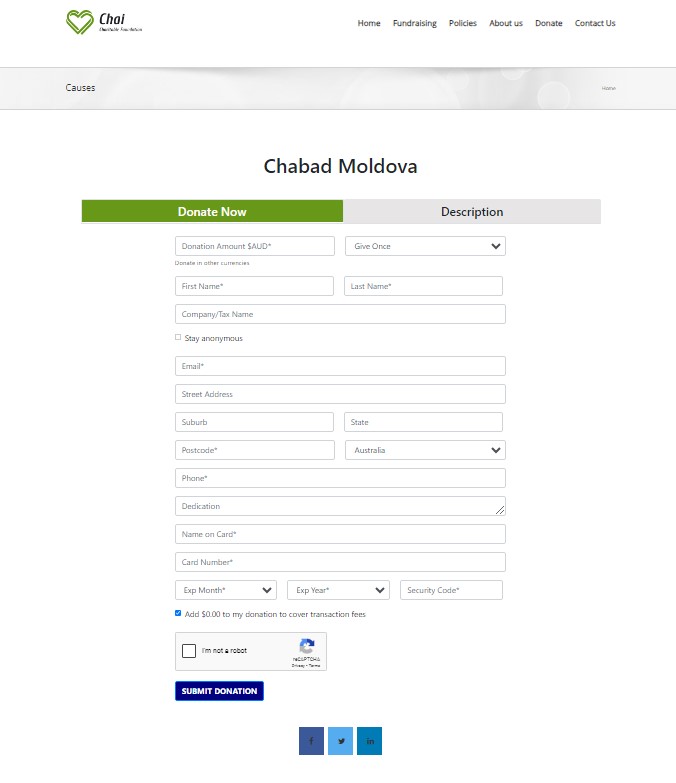Click the reCAPTCHA logo
Viewport: 676px width, 783px height.
tap(306, 647)
